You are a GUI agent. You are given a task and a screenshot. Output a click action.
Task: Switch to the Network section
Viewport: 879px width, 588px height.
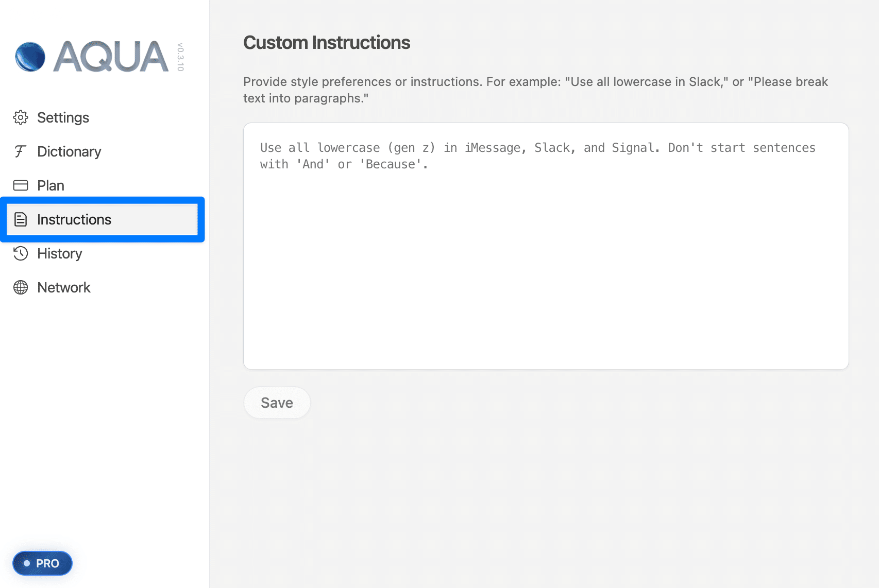pyautogui.click(x=64, y=287)
